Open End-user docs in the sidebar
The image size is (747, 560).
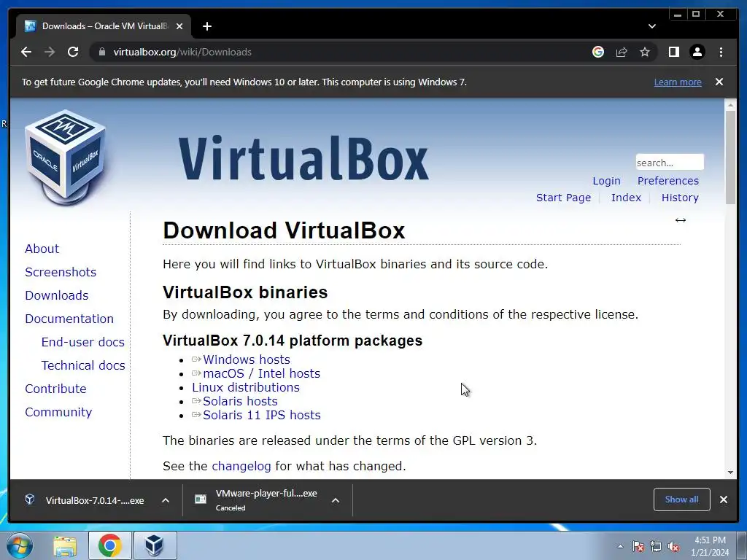[x=83, y=342]
